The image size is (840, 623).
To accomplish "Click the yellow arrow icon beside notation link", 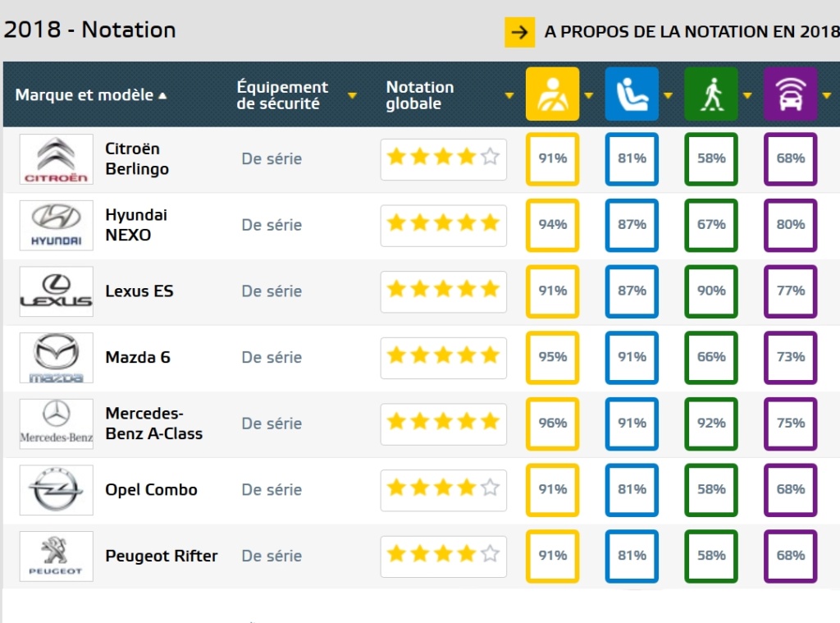I will pos(519,33).
